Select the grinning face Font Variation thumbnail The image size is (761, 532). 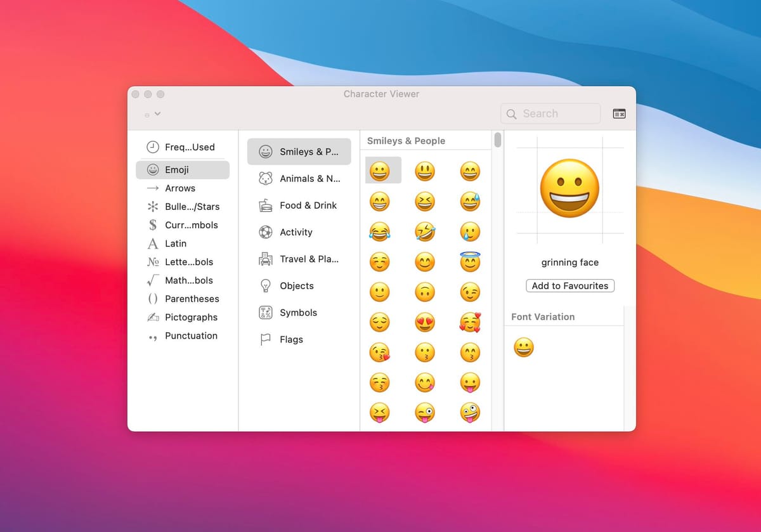click(524, 347)
